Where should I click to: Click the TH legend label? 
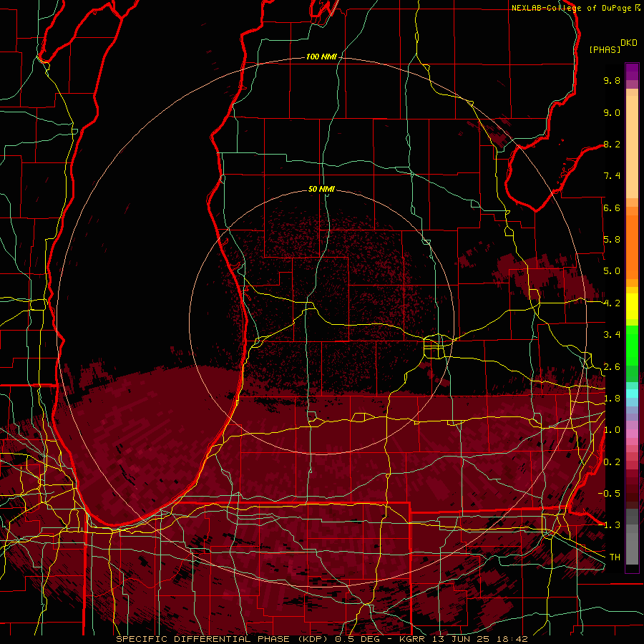point(615,557)
